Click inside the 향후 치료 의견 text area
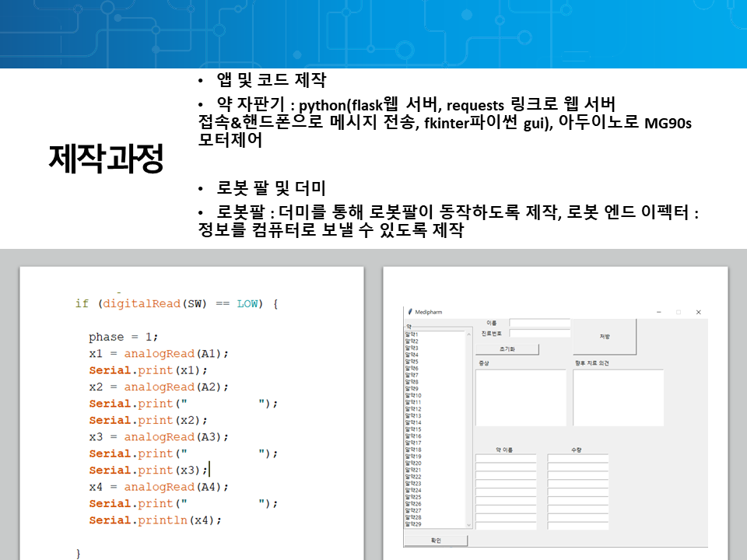747x560 pixels. click(619, 397)
